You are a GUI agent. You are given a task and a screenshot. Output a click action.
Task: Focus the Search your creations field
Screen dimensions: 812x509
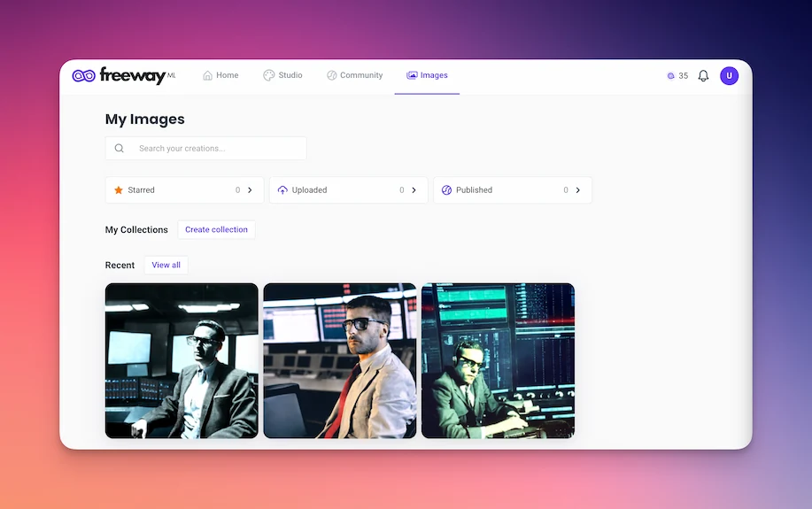pos(205,148)
